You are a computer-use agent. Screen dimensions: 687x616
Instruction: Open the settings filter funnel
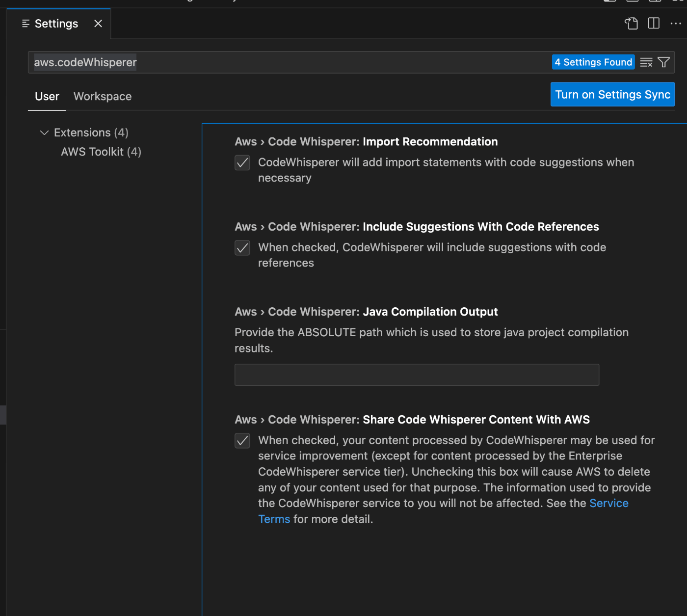(663, 62)
